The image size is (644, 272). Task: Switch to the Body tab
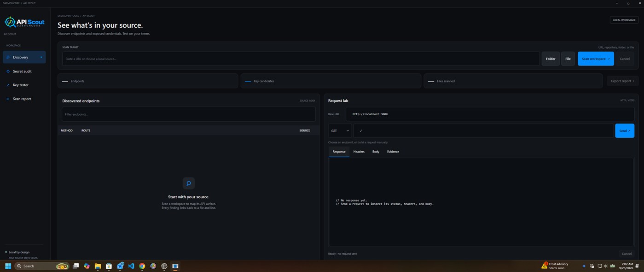point(376,152)
